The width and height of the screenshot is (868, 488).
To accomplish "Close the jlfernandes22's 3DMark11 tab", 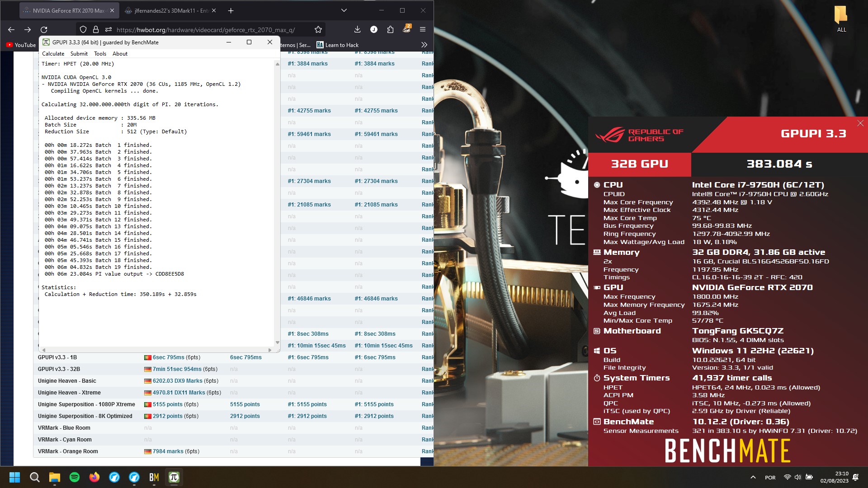I will click(214, 10).
